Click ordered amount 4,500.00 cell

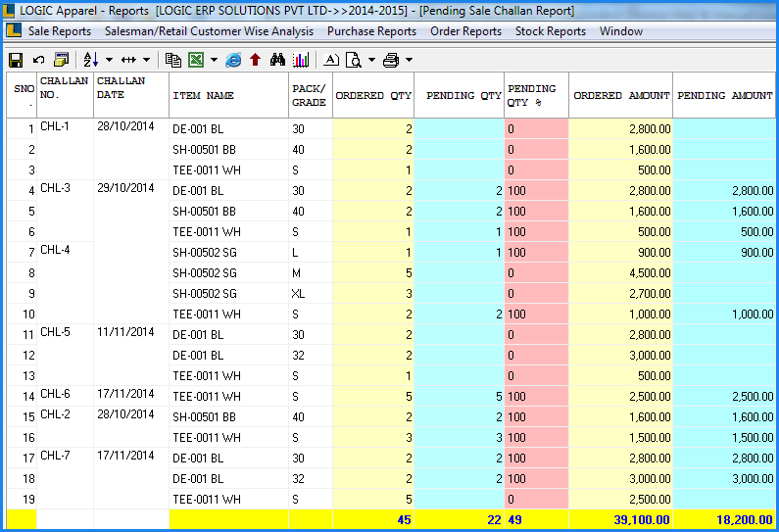tap(621, 272)
